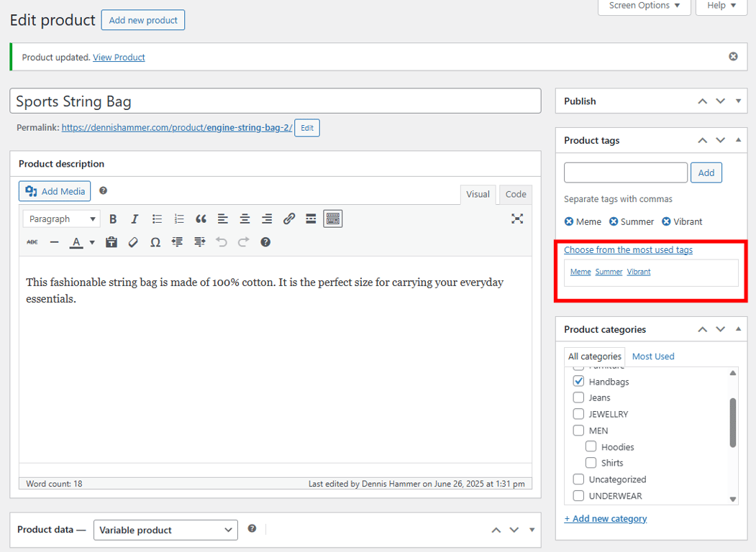Enter distraction-free fullscreen writing mode

tap(517, 218)
